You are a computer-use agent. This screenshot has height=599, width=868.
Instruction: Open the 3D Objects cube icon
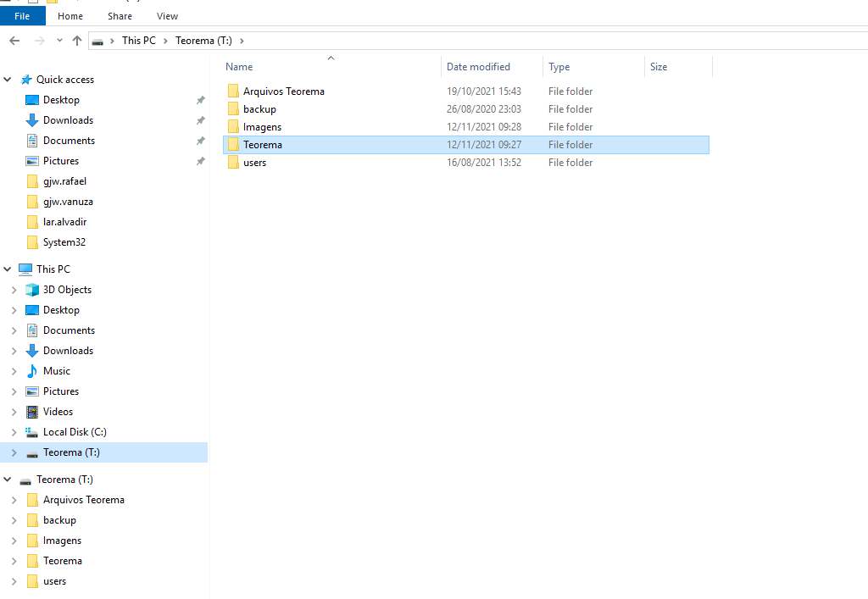point(32,290)
